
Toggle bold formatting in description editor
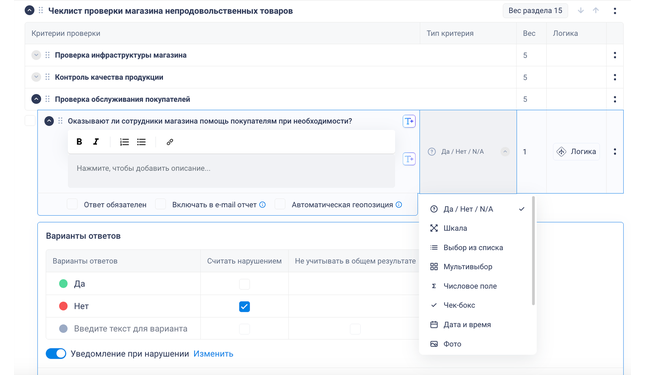click(x=79, y=142)
